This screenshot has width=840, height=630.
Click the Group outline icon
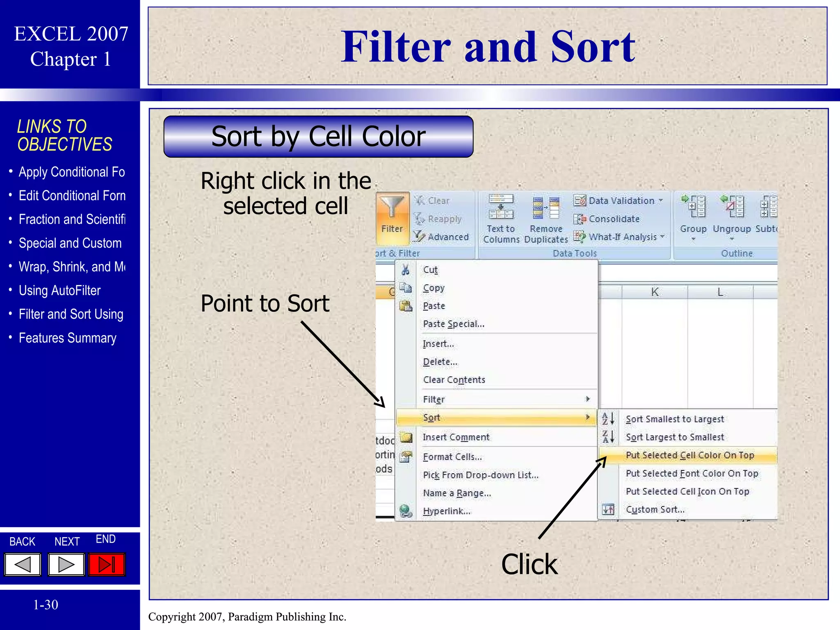(x=693, y=206)
